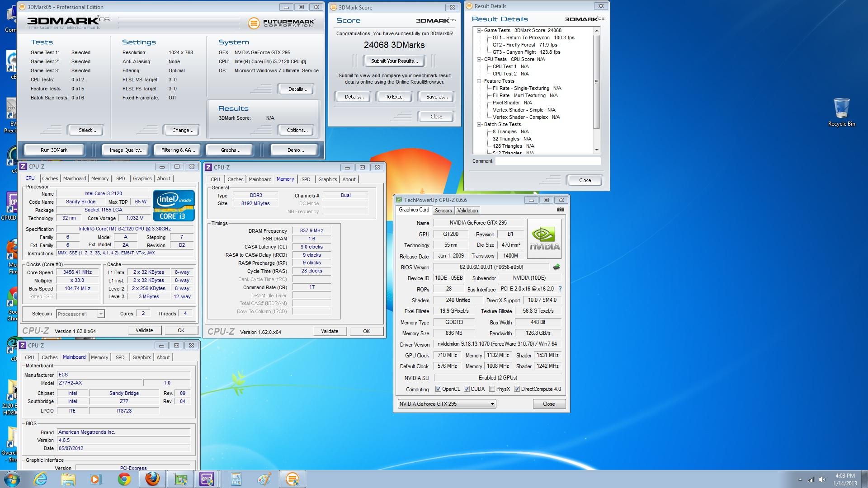This screenshot has height=488, width=868.
Task: Switch to Sensors tab in GPU-Z
Action: [443, 211]
